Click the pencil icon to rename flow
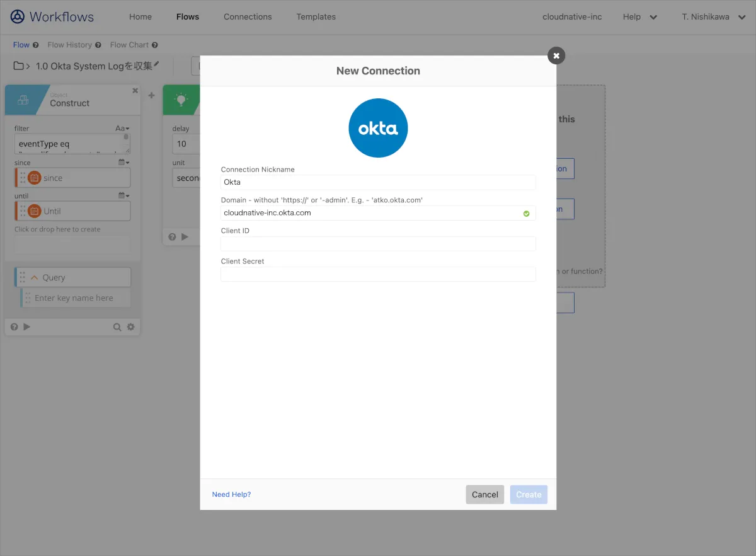 [x=157, y=65]
